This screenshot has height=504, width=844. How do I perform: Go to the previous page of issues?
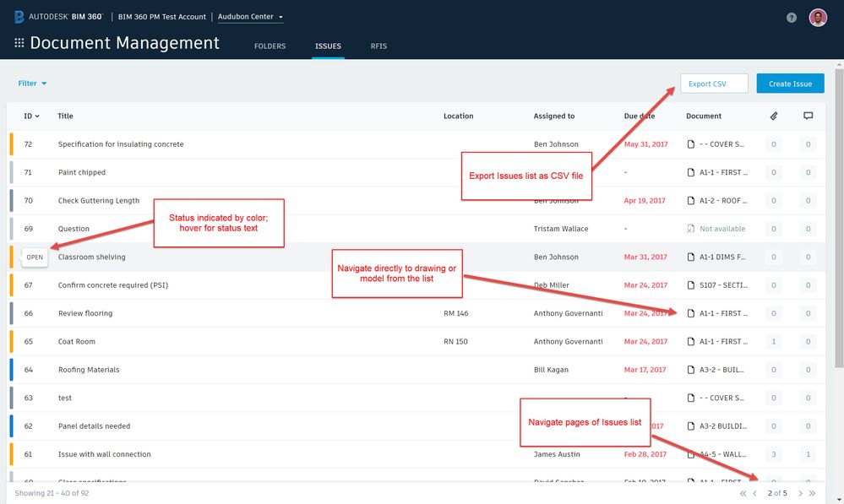point(754,493)
